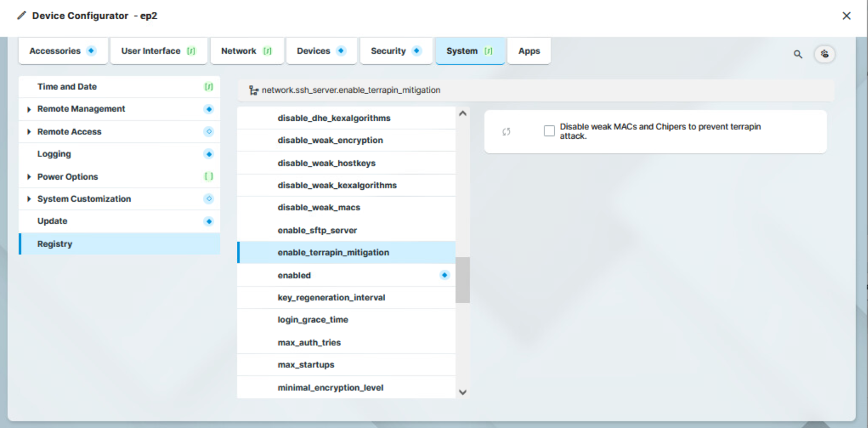Viewport: 868px width, 428px height.
Task: Enable Disable weak MACs and Chipers checkbox
Action: (x=548, y=130)
